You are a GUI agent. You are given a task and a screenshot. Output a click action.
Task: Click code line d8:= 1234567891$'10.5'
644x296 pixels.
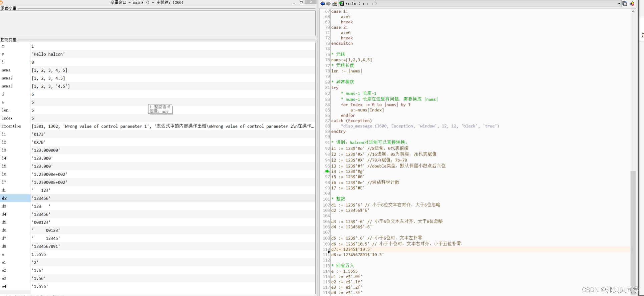(x=357, y=255)
